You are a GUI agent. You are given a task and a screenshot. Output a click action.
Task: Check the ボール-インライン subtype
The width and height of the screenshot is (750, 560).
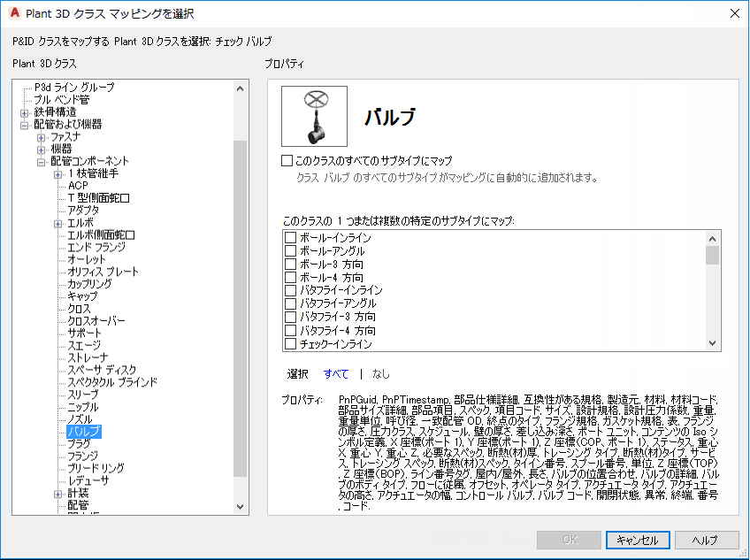pyautogui.click(x=290, y=237)
